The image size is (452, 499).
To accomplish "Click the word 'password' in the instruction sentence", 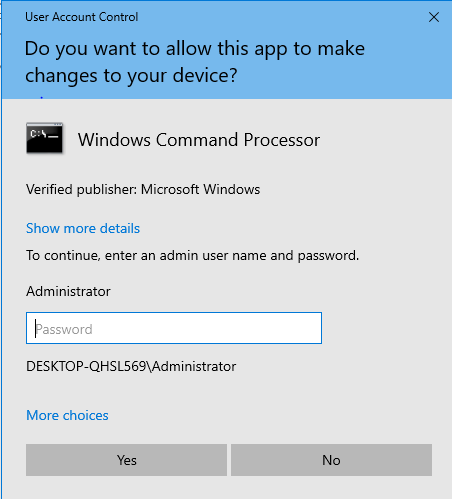I will tap(328, 256).
